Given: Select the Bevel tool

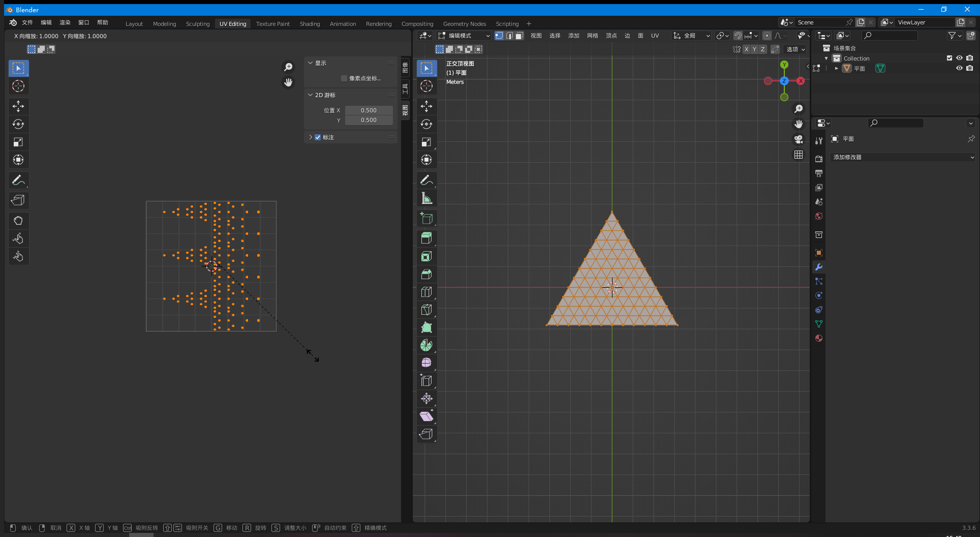Looking at the screenshot, I should [426, 274].
